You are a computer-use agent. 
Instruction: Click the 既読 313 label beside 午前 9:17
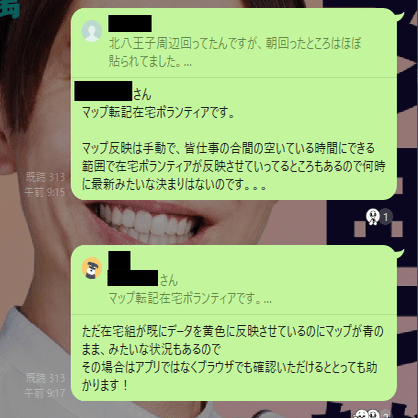tap(45, 378)
